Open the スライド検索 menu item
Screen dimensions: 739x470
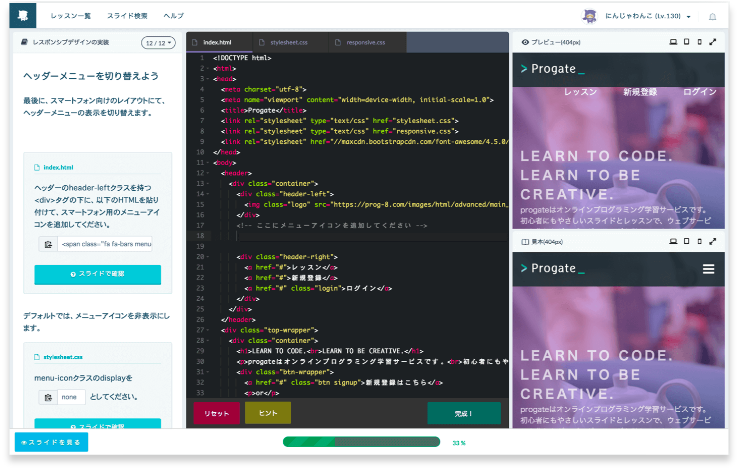tap(127, 16)
